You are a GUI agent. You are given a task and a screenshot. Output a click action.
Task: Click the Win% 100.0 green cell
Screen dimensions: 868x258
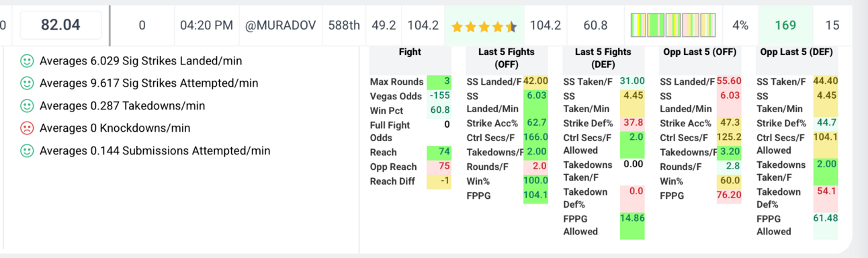pos(536,181)
